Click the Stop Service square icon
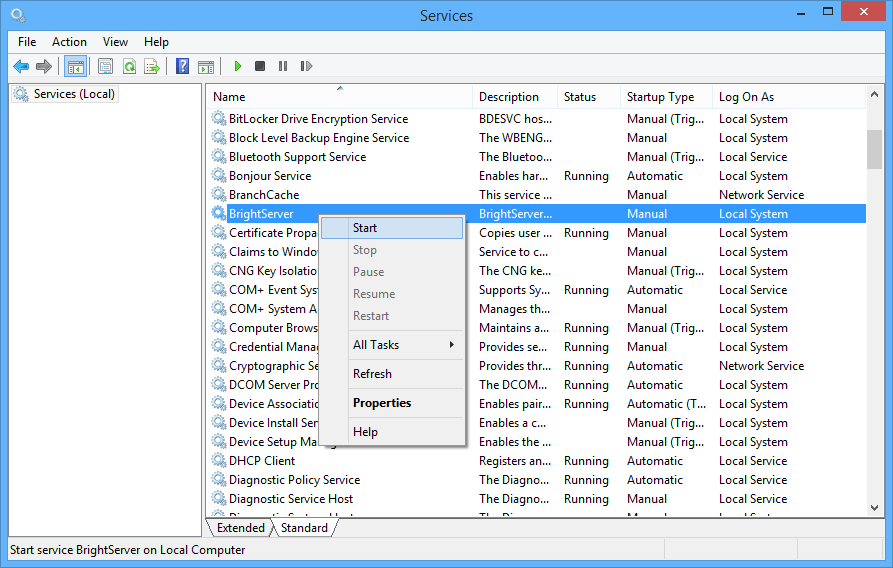This screenshot has height=568, width=893. point(260,66)
